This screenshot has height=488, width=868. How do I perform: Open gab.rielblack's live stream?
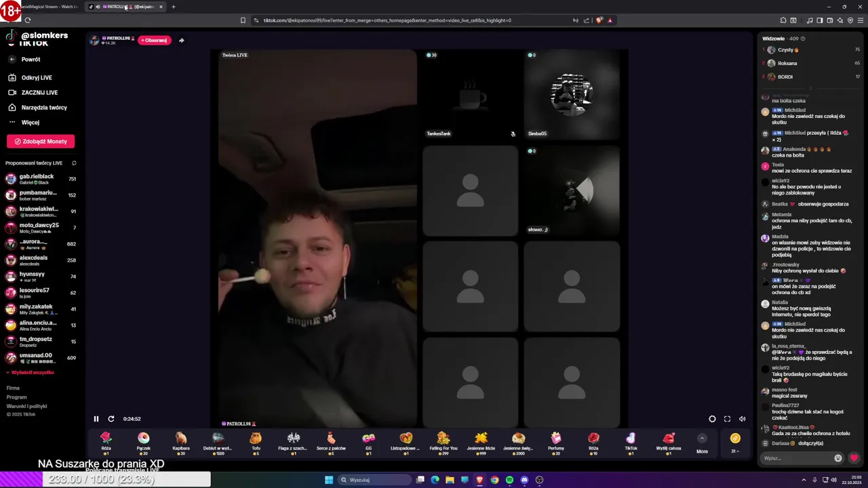[x=41, y=178]
